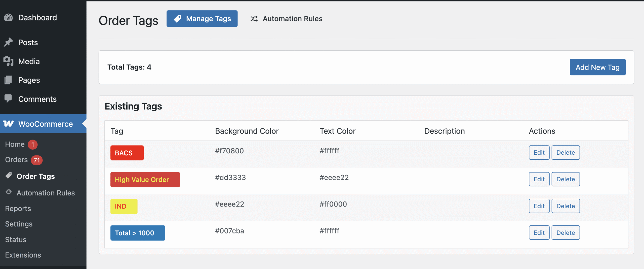
Task: Click the red BACS tag badge
Action: tap(127, 153)
